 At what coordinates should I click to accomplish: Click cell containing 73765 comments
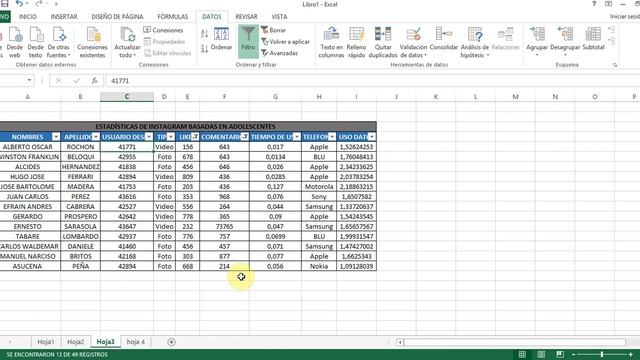pyautogui.click(x=224, y=227)
